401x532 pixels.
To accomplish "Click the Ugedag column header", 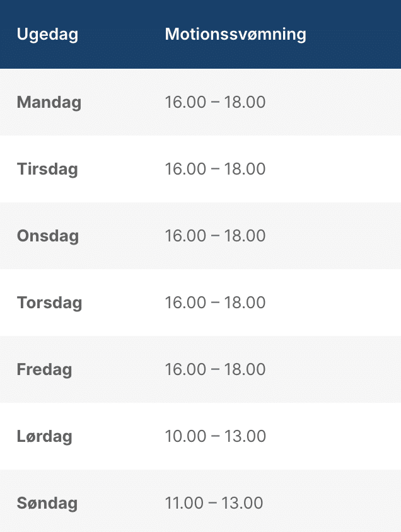I will click(x=47, y=35).
